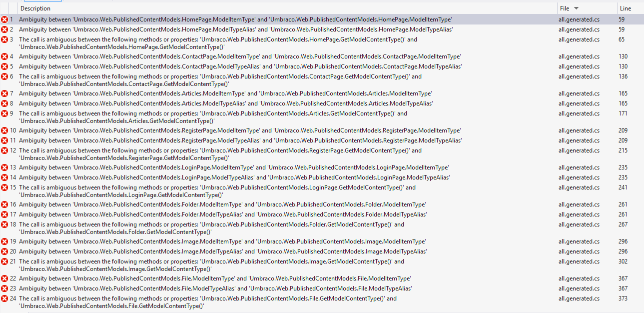
Task: Click line number 65 cell
Action: point(622,39)
